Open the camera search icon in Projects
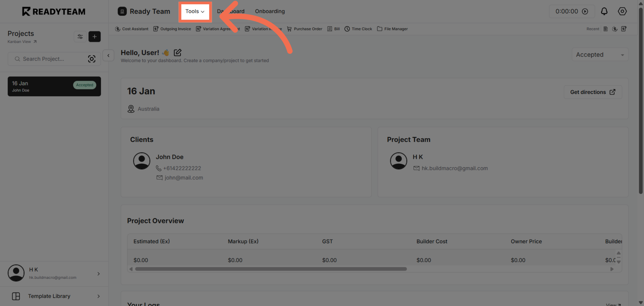Viewport: 644px width, 306px height. pyautogui.click(x=92, y=59)
